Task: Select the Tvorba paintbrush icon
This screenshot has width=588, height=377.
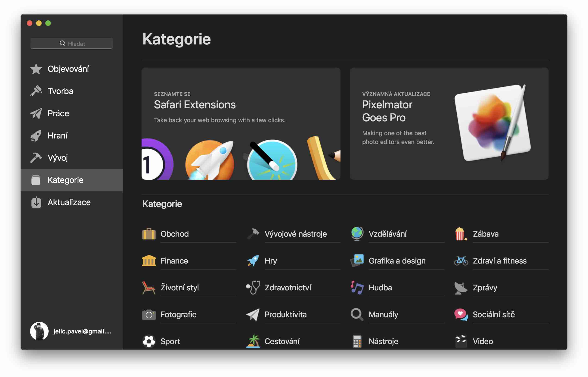Action: click(36, 91)
